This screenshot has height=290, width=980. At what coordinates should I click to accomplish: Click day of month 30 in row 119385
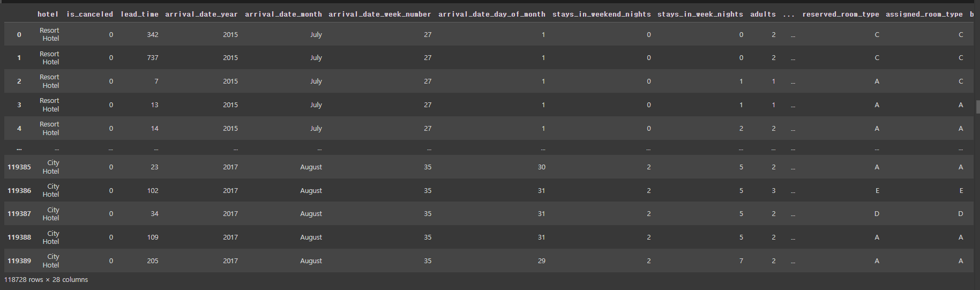(x=542, y=167)
